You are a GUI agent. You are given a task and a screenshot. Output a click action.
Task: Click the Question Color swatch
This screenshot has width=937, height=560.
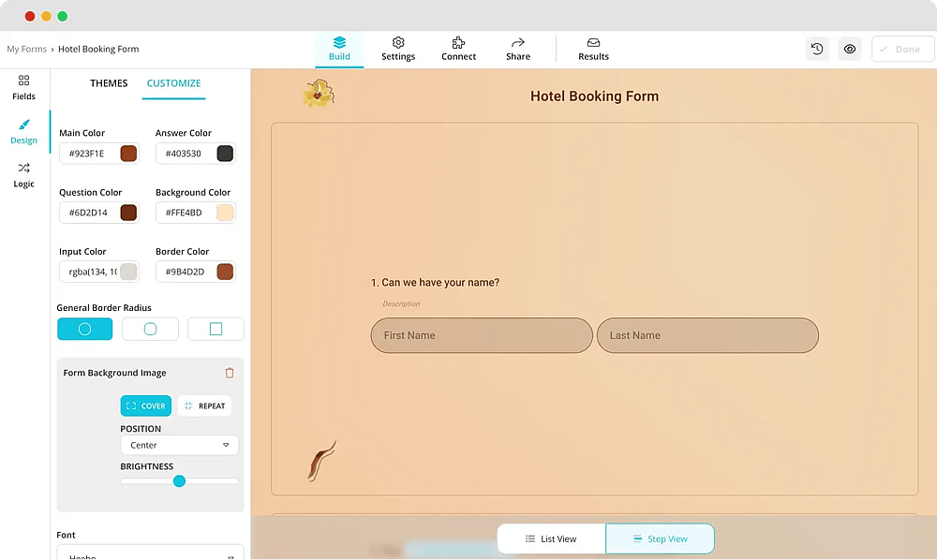pos(128,213)
